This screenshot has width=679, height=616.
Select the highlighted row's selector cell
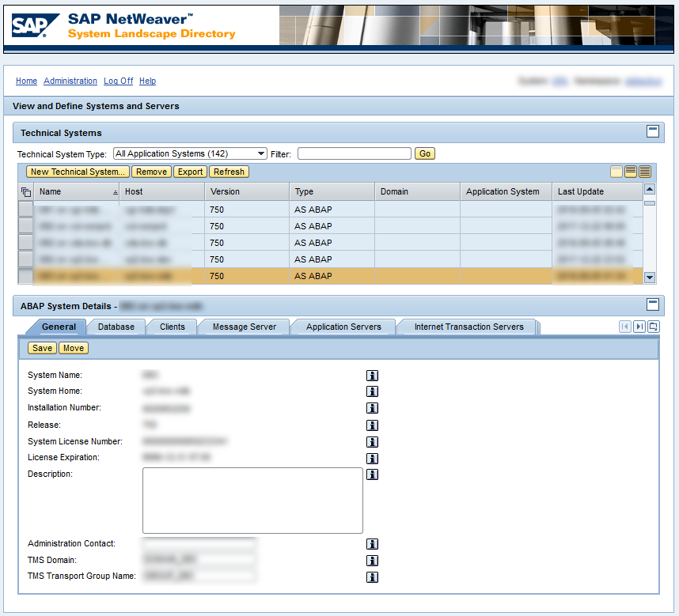pyautogui.click(x=25, y=276)
